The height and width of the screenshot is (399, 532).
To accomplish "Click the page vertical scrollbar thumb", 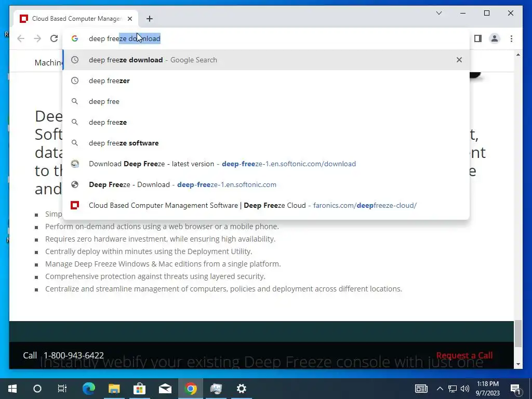I will point(518,334).
